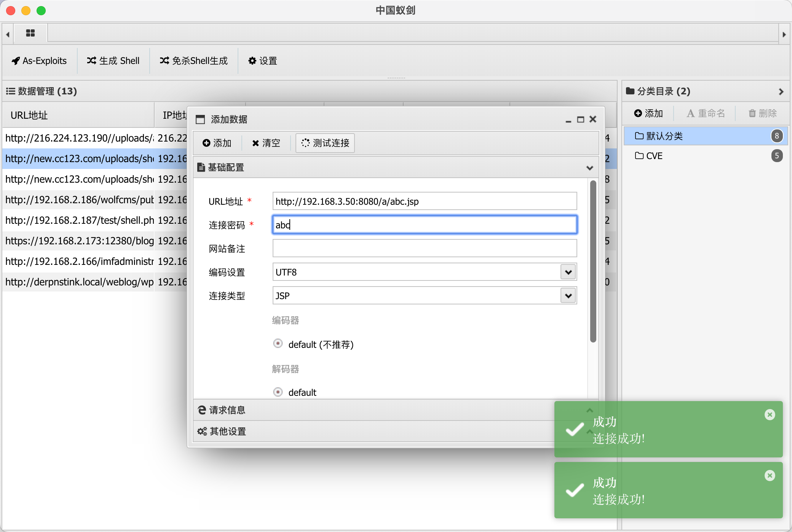Viewport: 792px width, 532px height.
Task: Open 设置 gear settings
Action: click(262, 61)
